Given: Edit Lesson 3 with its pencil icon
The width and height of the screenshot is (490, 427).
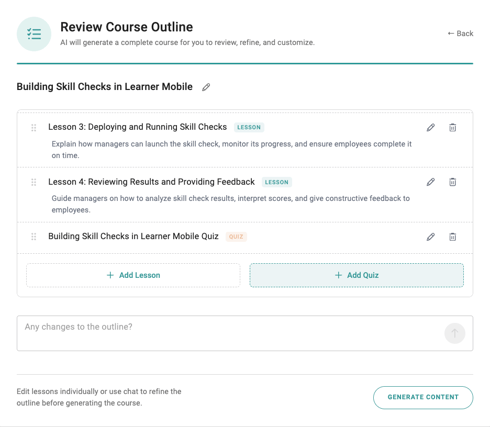Looking at the screenshot, I should pos(431,127).
